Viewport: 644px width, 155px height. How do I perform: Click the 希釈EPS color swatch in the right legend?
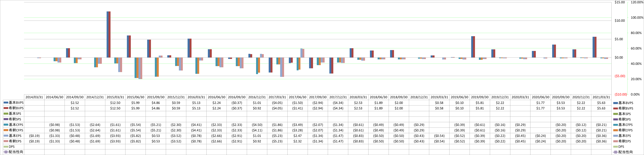pyautogui.click(x=615, y=141)
